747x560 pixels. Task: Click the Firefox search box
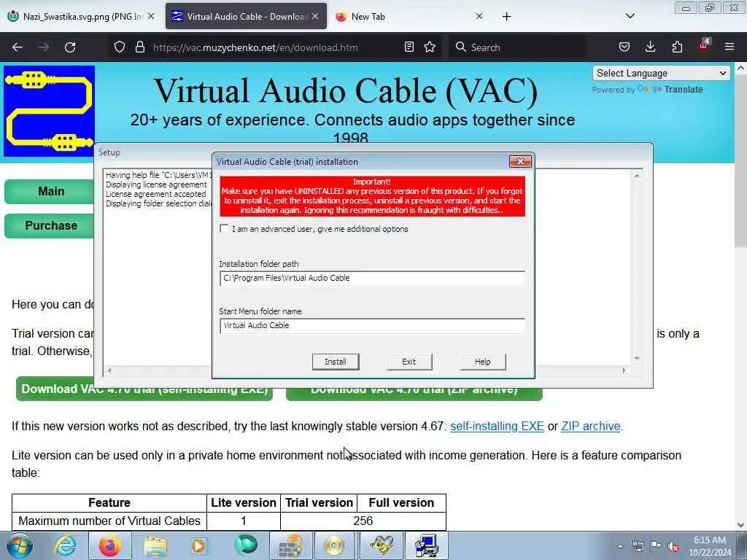(x=517, y=47)
